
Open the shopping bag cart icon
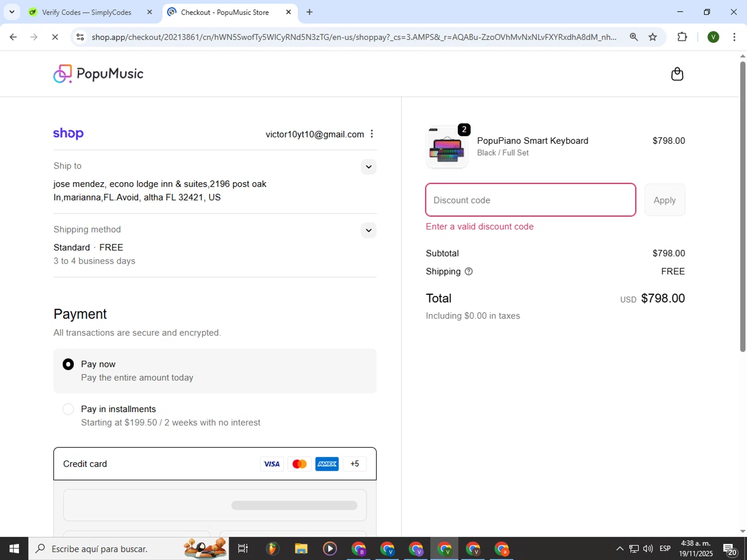point(677,74)
